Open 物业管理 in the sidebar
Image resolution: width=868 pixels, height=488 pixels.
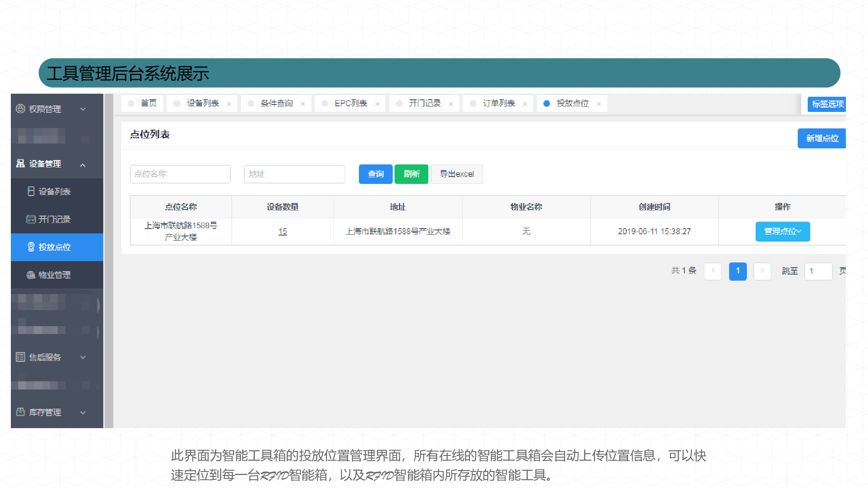(x=57, y=275)
